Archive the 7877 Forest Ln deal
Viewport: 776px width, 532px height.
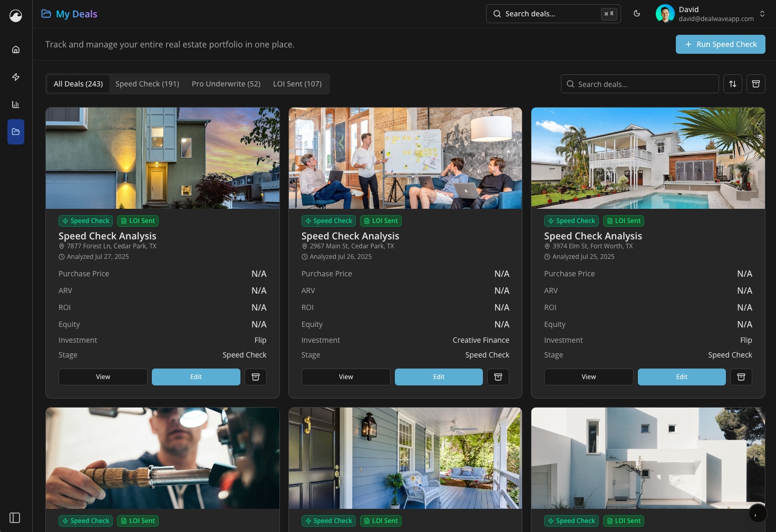point(256,376)
